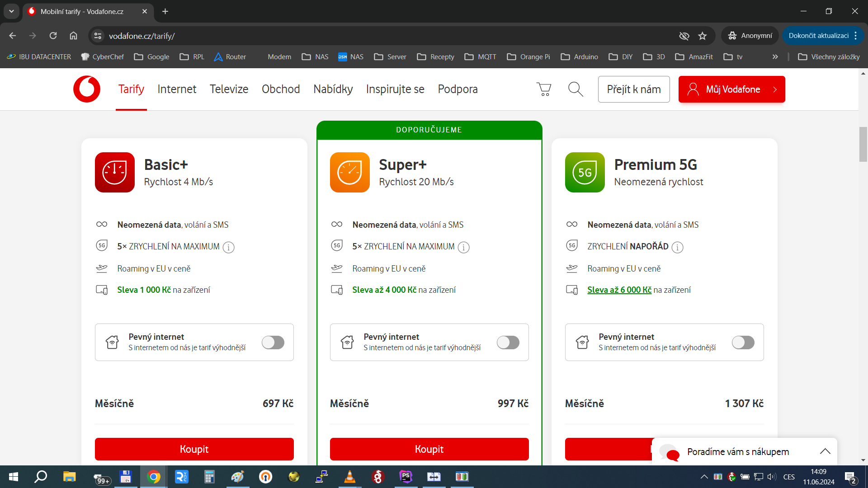Click the Basic+ red speedometer icon
Image resolution: width=868 pixels, height=488 pixels.
[115, 173]
